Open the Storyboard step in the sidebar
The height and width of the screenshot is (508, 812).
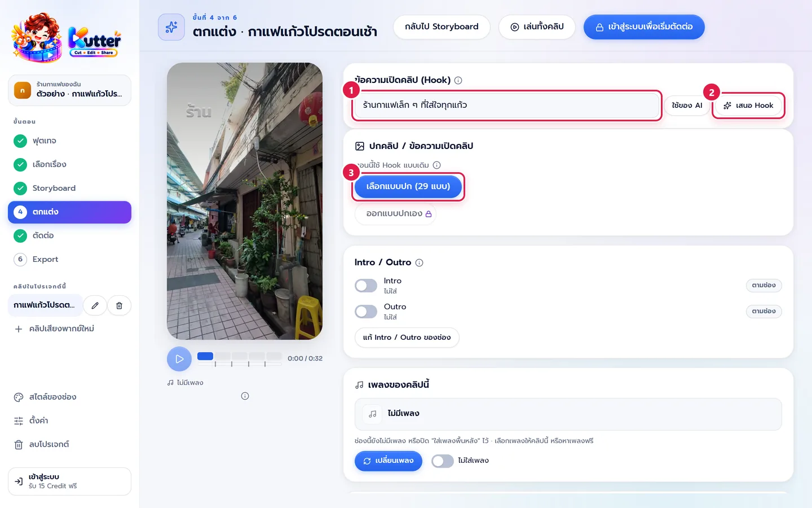69,188
